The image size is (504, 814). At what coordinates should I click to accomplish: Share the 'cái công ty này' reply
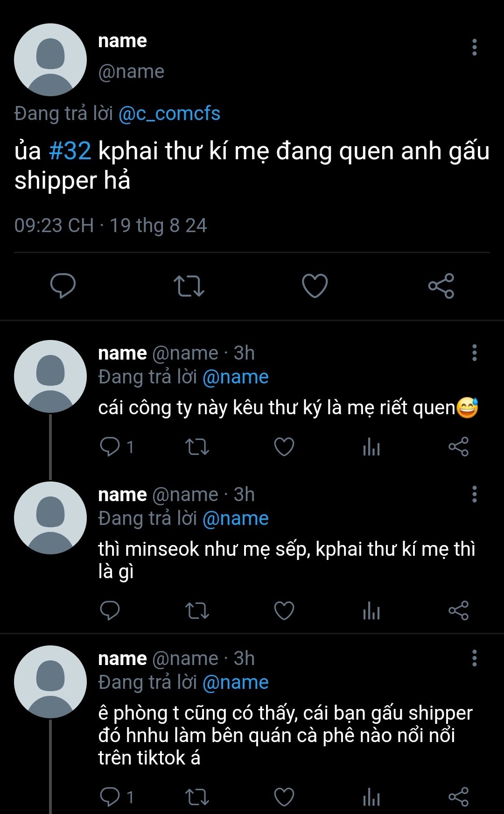click(x=458, y=447)
